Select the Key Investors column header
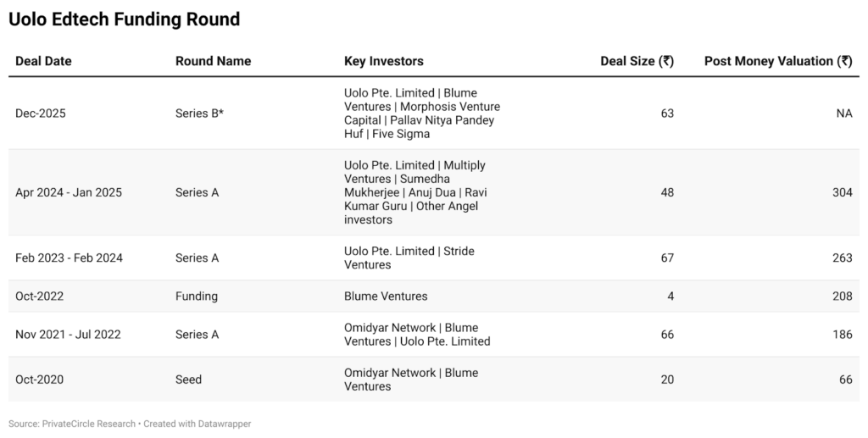The width and height of the screenshot is (868, 438). [383, 61]
